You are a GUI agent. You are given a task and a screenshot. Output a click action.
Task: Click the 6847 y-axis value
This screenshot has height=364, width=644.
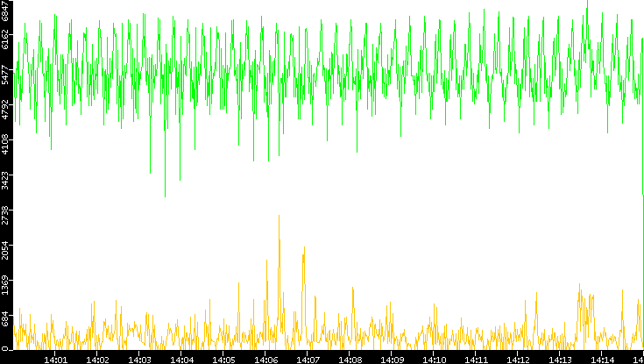coord(5,10)
